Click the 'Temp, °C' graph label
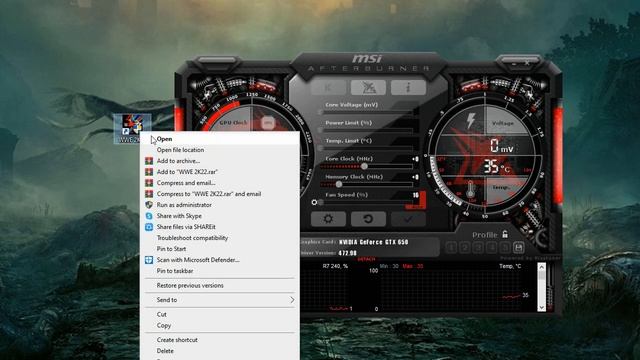 click(510, 266)
